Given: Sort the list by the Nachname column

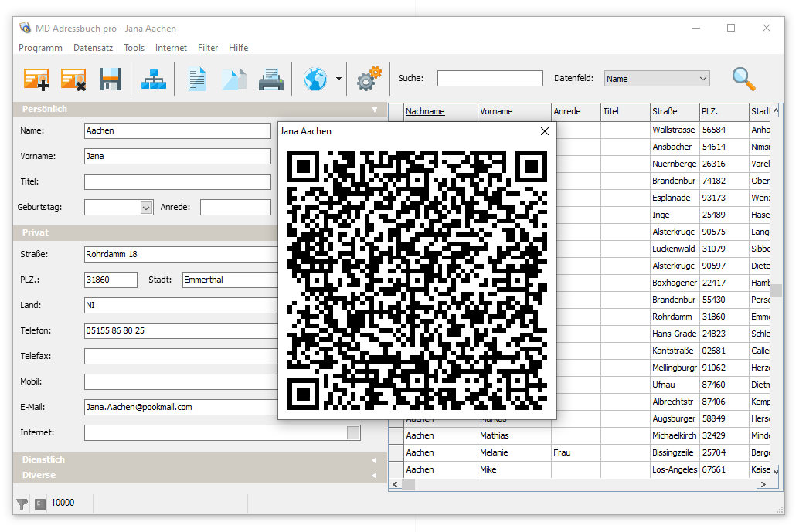Looking at the screenshot, I should [x=426, y=111].
